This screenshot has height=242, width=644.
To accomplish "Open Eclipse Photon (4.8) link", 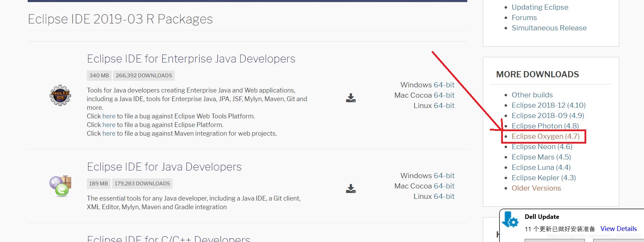I will 545,126.
